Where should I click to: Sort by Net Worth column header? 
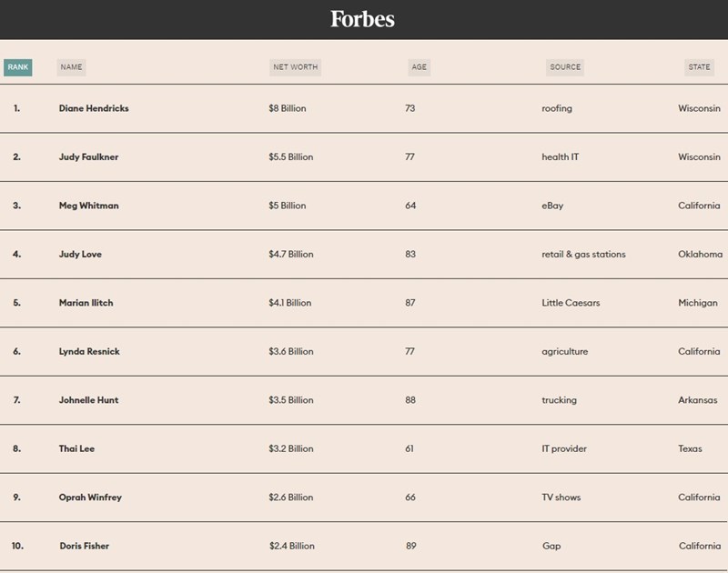point(295,67)
